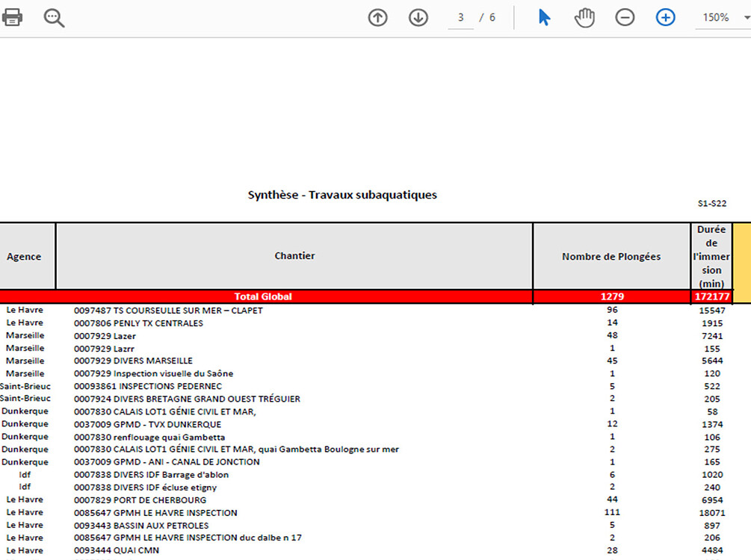Image resolution: width=751 pixels, height=560 pixels.
Task: Click the Nombre de Plongées header
Action: pos(611,255)
